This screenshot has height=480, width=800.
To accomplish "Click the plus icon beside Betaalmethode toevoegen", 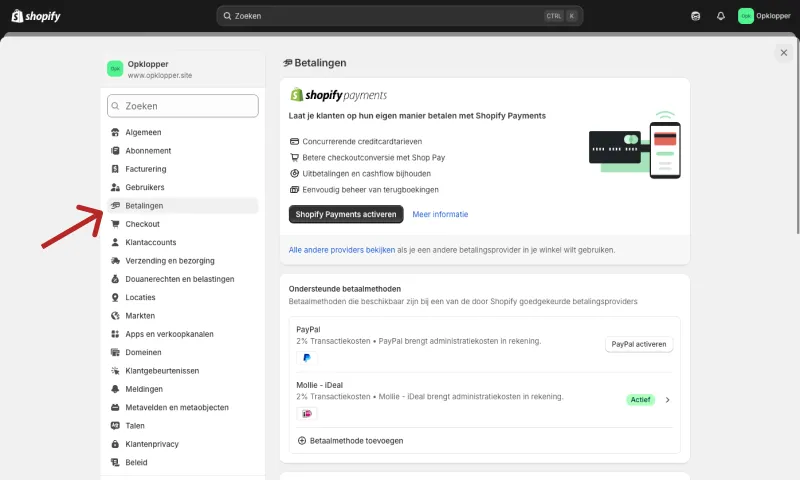I will click(x=302, y=441).
